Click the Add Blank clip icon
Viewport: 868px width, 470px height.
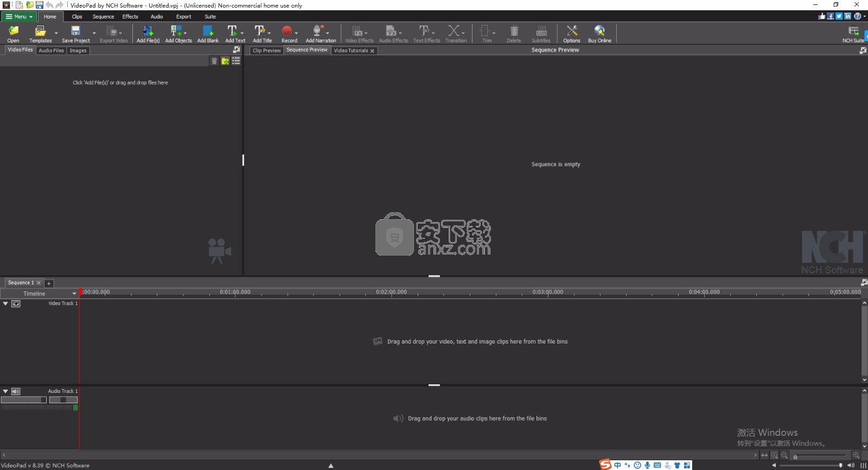coord(208,34)
